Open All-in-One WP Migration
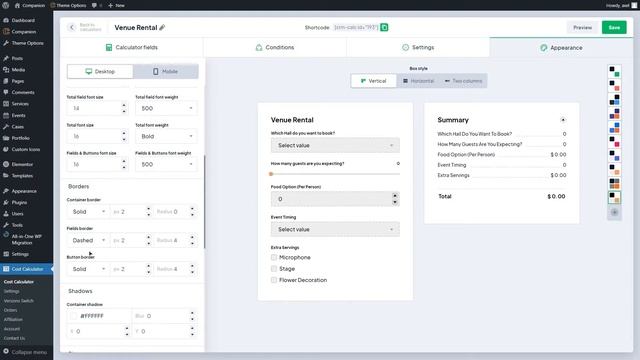 point(26,239)
